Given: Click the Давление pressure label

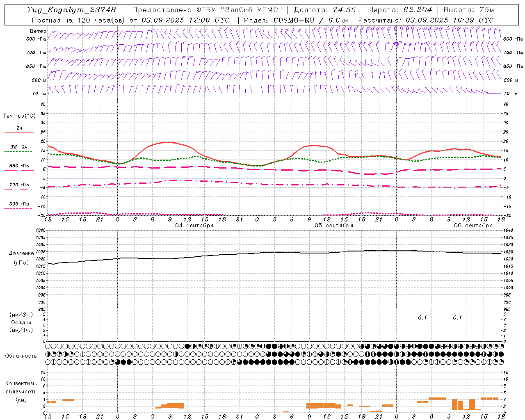Looking at the screenshot, I should (21, 253).
